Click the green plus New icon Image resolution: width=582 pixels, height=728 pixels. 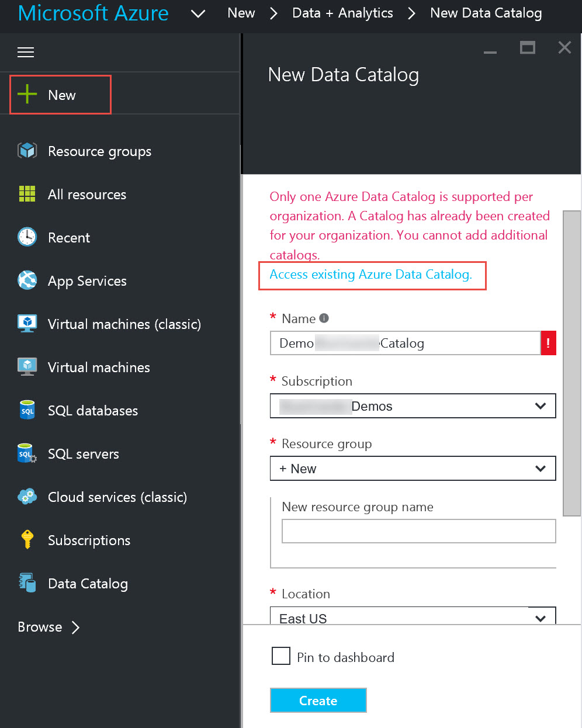27,94
